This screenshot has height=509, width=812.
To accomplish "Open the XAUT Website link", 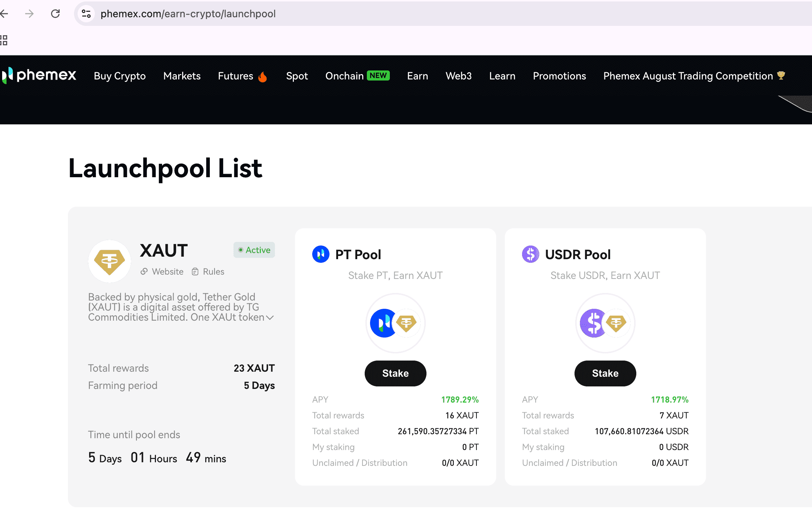I will (167, 271).
